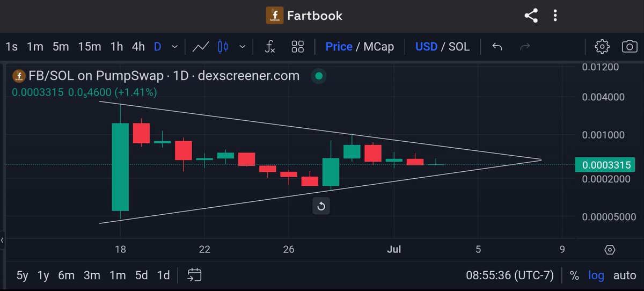Set range to 1m in bottom bar
This screenshot has height=291, width=644.
click(118, 275)
